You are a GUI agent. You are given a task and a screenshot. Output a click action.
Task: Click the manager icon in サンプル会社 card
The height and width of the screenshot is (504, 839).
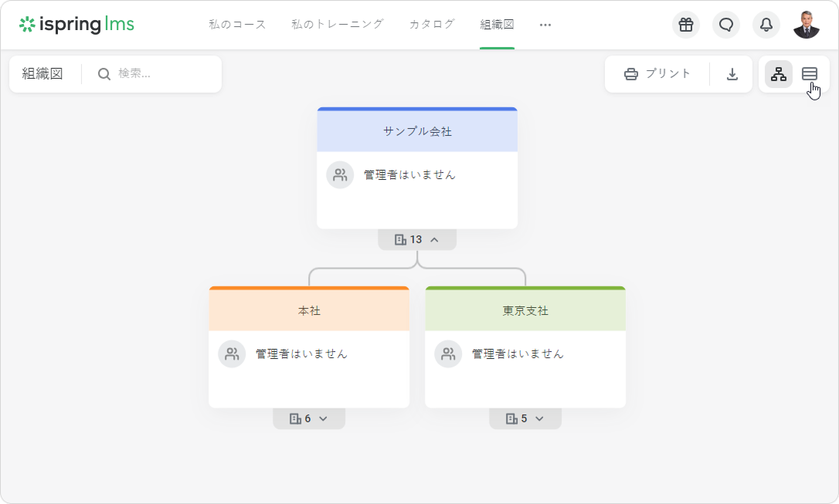click(340, 175)
